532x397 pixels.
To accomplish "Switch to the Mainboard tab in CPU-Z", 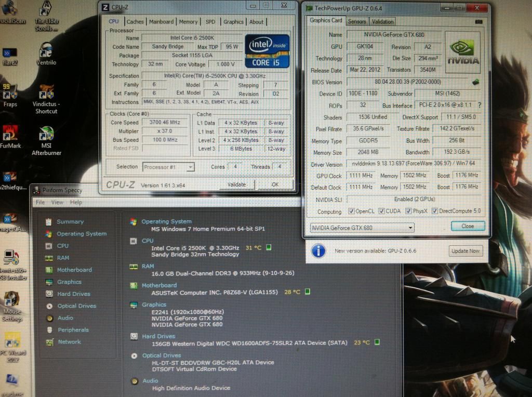I will [161, 22].
